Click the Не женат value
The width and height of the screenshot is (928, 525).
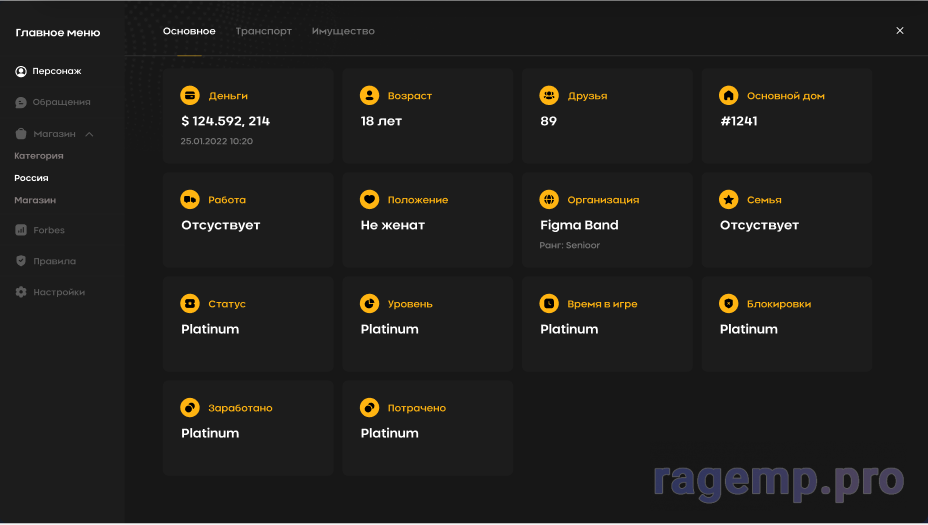[393, 226]
